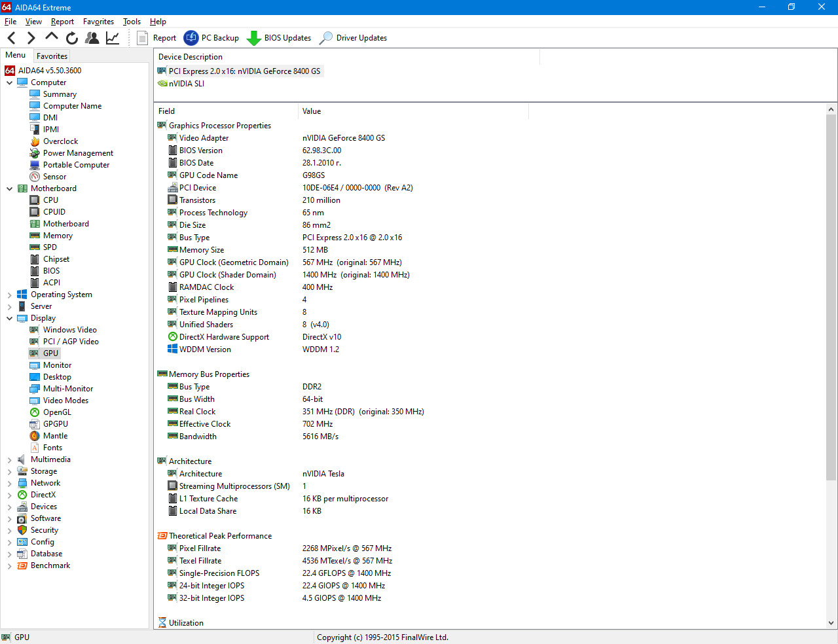838x644 pixels.
Task: Check for BIOS Updates
Action: pyautogui.click(x=279, y=38)
